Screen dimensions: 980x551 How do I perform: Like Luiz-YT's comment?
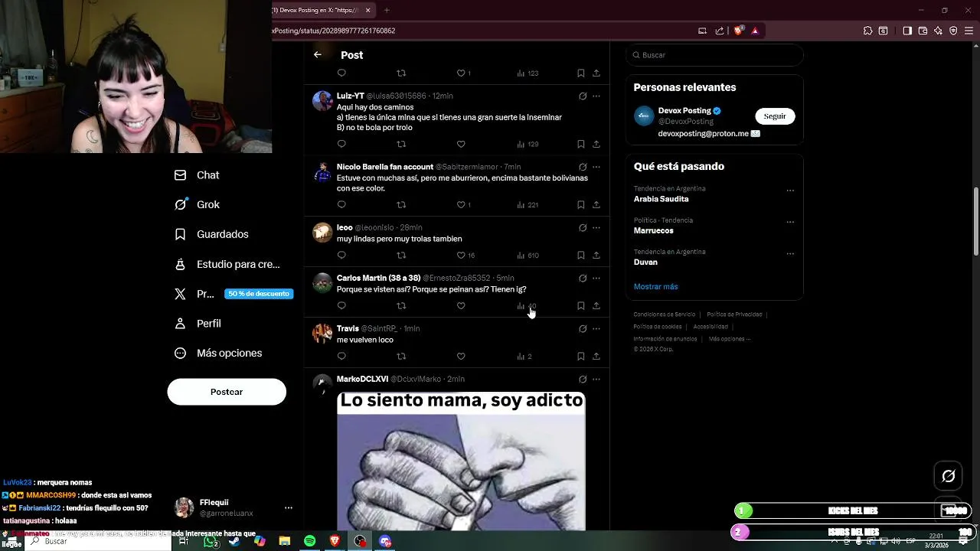[x=461, y=144]
